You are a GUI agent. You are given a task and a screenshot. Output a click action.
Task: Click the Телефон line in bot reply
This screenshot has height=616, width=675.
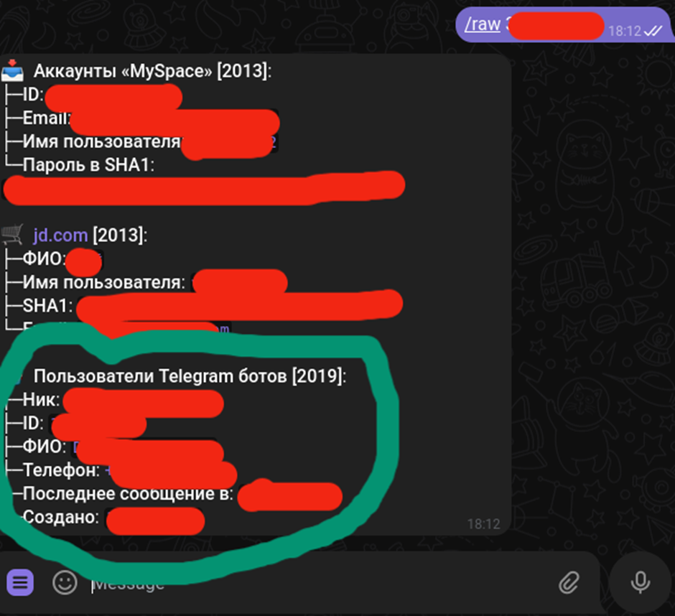[x=121, y=470]
